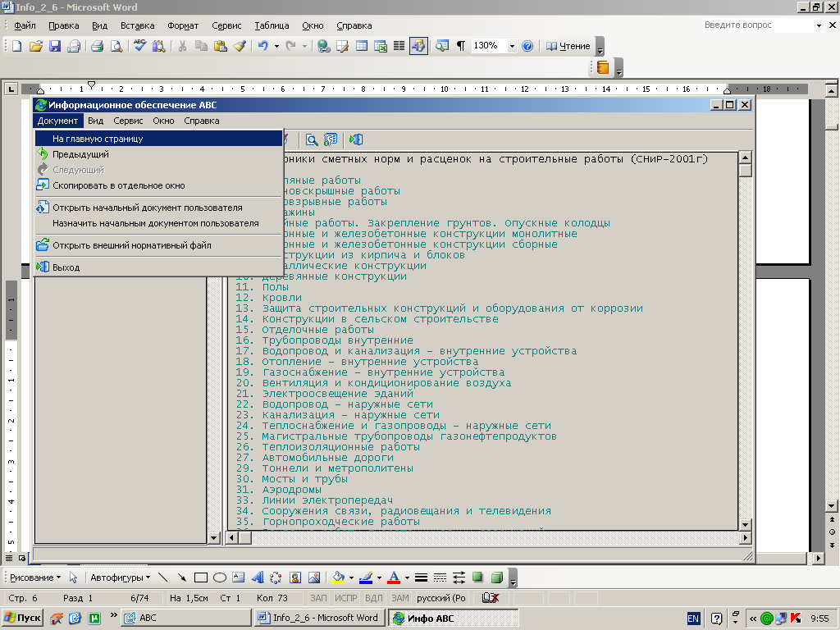Click the Copy icon in Word toolbar

(202, 46)
